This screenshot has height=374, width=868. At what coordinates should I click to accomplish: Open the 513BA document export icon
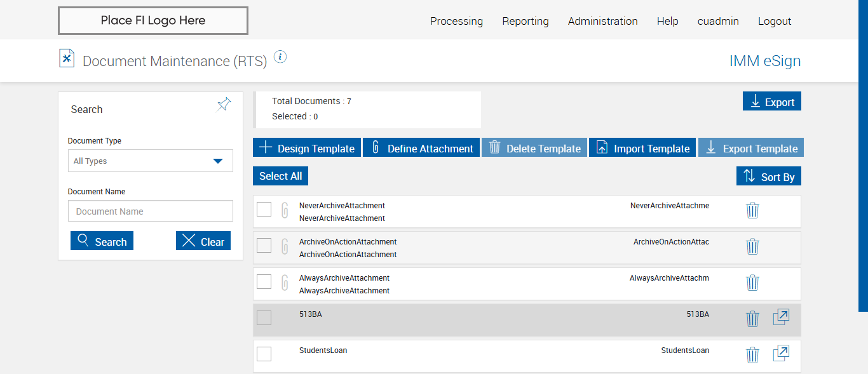point(781,317)
